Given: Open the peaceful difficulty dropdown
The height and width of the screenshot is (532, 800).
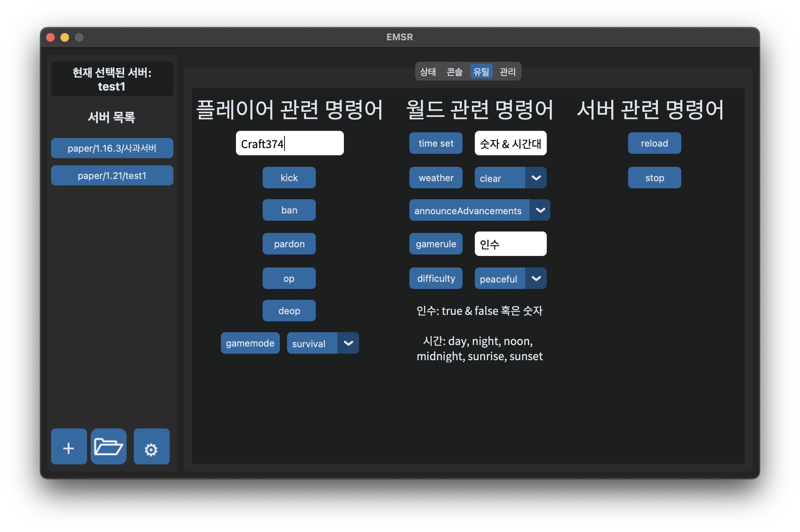Looking at the screenshot, I should pyautogui.click(x=510, y=278).
